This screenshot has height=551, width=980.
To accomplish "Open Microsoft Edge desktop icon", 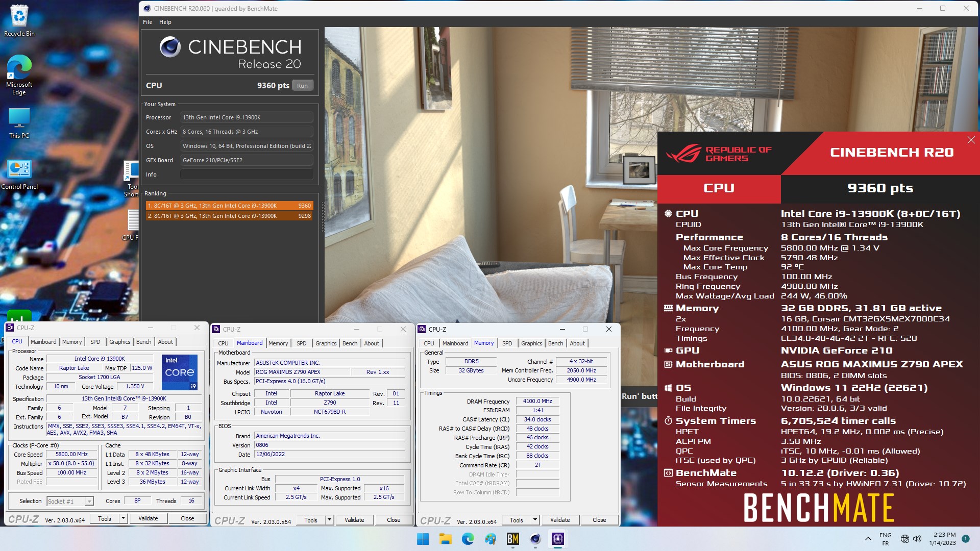I will (19, 74).
